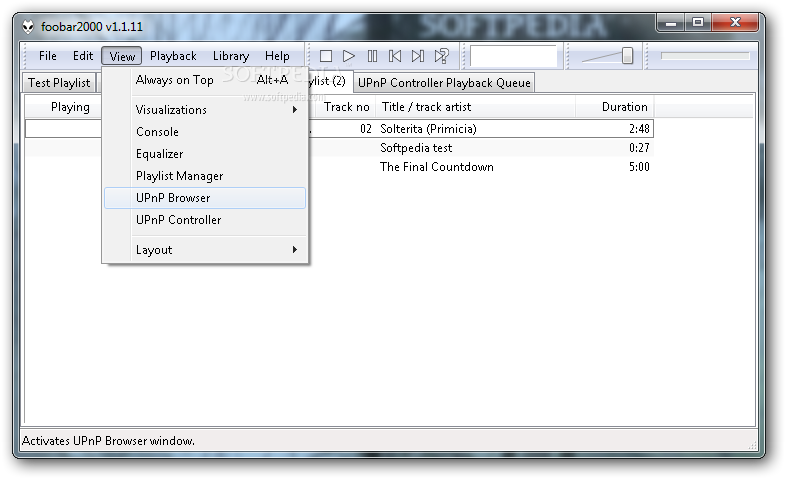
Task: Open the Edit menu
Action: pos(83,56)
